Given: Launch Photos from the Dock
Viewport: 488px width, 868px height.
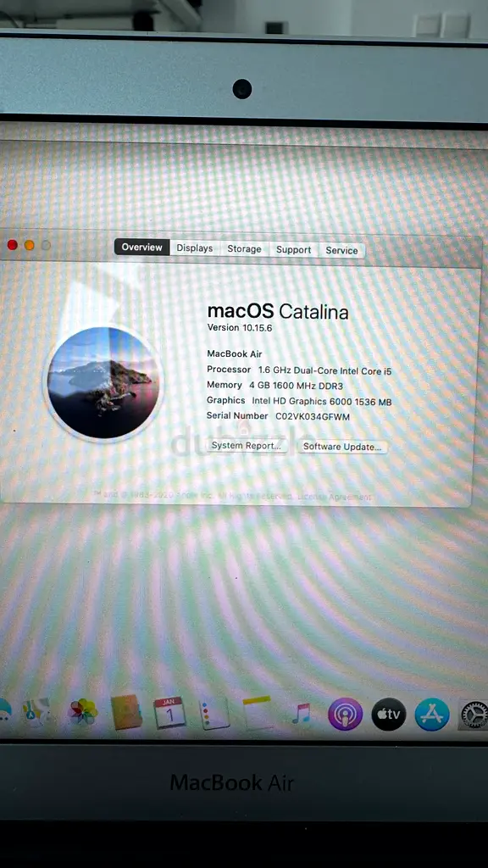Looking at the screenshot, I should pos(82,712).
